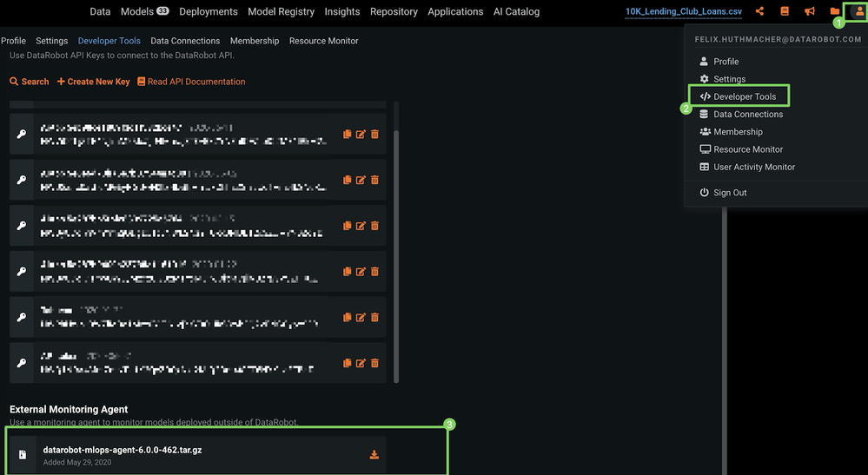Copy the first visible API key
The width and height of the screenshot is (868, 475).
tap(347, 134)
